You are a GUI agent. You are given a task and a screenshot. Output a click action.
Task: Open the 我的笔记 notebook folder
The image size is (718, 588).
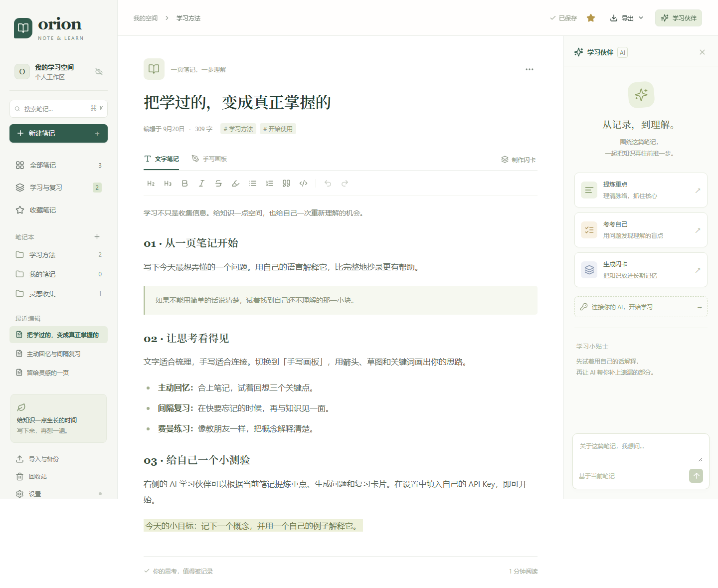click(58, 274)
